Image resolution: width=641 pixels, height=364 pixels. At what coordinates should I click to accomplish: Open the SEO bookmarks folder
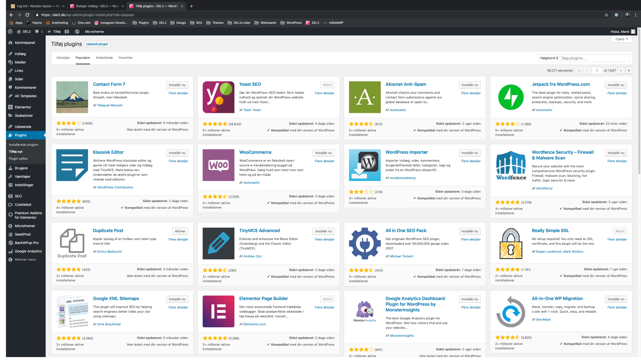click(x=196, y=23)
